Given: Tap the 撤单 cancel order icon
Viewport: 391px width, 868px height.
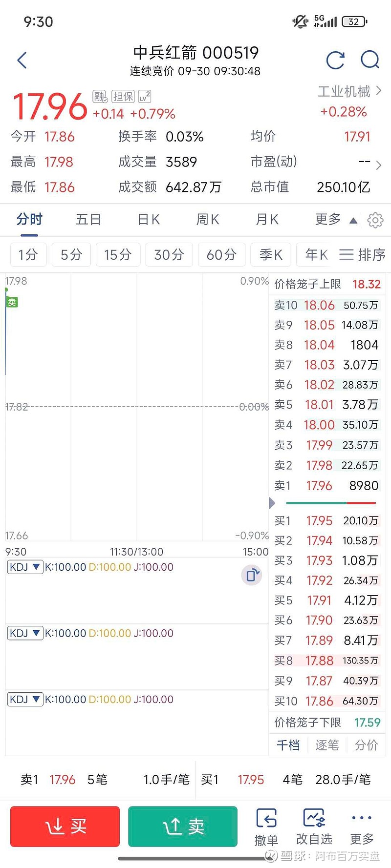Looking at the screenshot, I should pos(266,827).
